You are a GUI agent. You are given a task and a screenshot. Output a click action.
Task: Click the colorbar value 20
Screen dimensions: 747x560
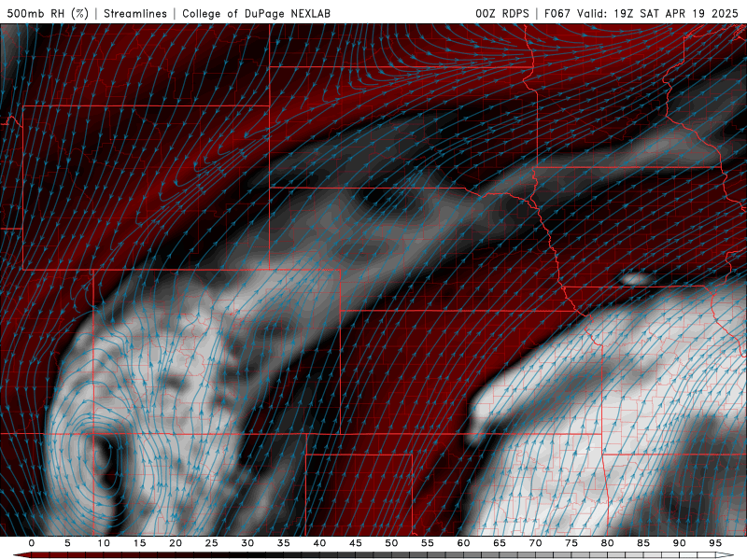click(x=176, y=543)
